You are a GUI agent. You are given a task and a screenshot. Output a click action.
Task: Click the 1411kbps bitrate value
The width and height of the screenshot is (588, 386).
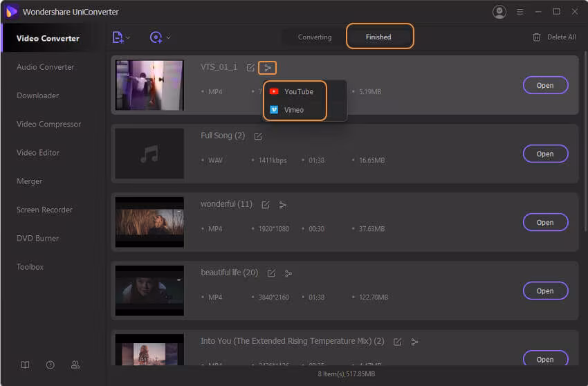click(x=273, y=160)
